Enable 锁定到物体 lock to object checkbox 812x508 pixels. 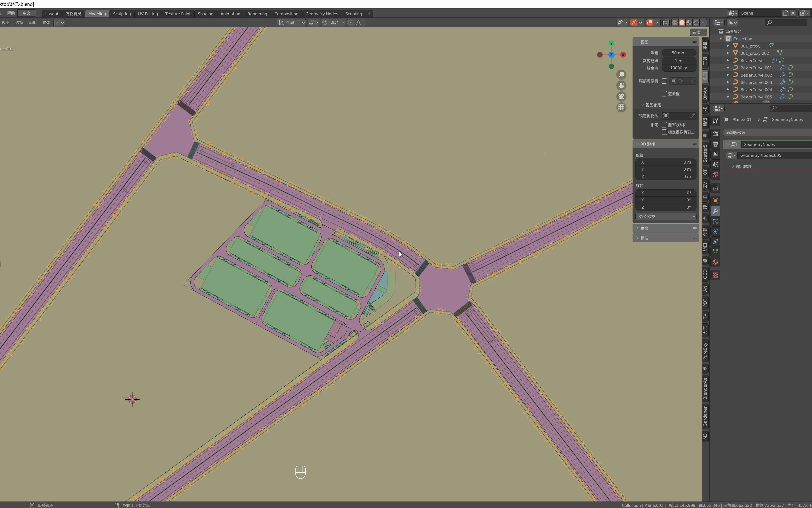(x=666, y=115)
